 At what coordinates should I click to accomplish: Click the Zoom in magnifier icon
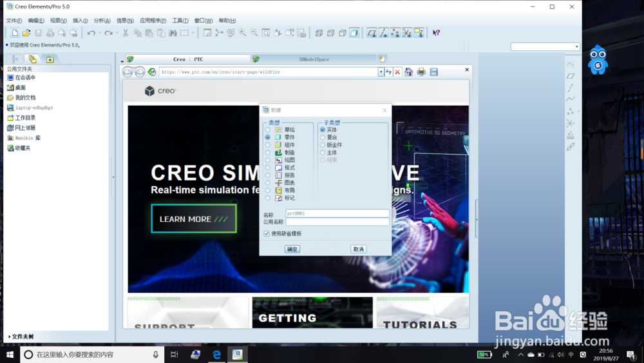[243, 33]
